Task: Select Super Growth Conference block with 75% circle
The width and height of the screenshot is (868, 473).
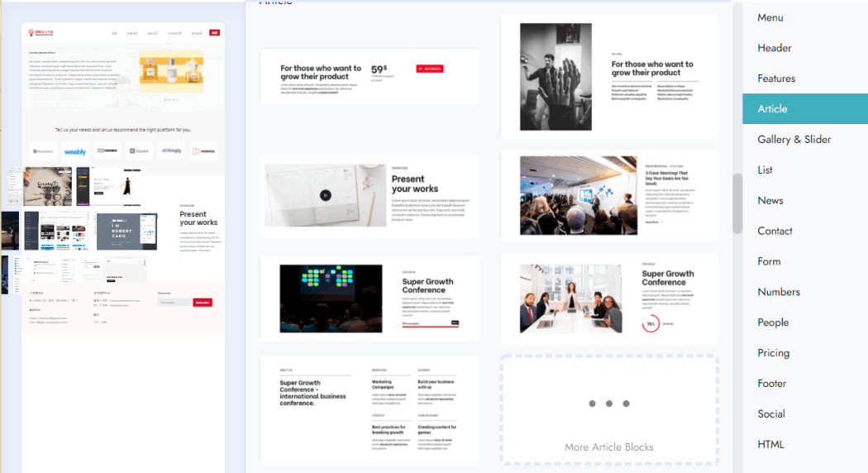Action: [609, 298]
